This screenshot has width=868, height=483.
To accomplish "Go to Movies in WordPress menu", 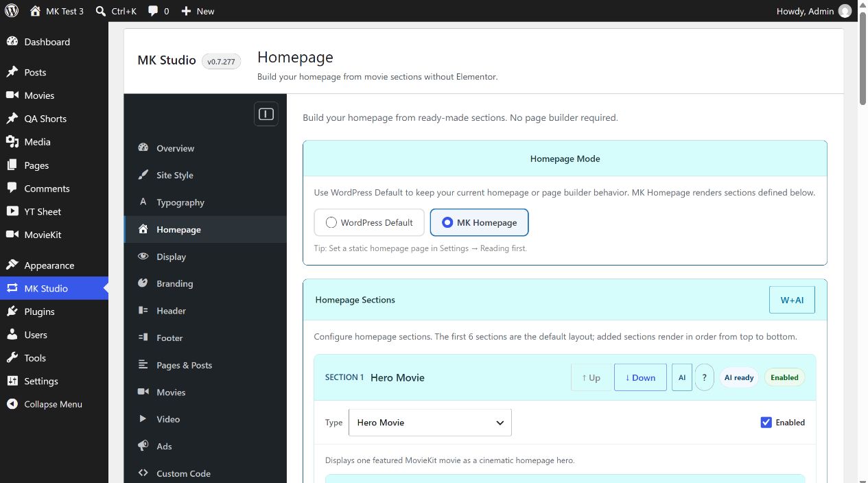I will click(x=54, y=95).
